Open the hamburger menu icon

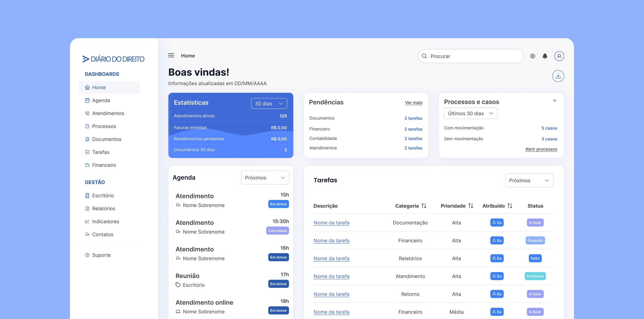(x=171, y=55)
